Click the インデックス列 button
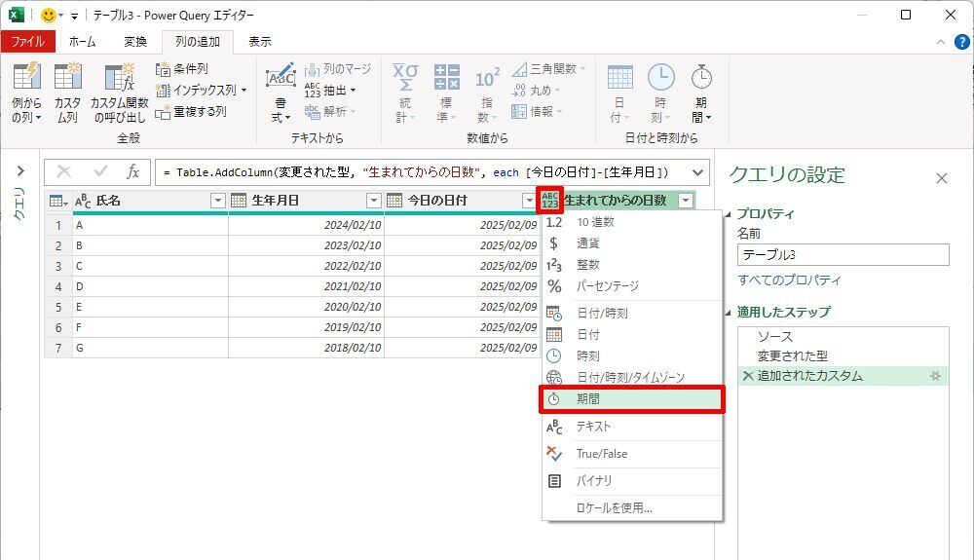Viewport: 974px width, 560px height. [202, 90]
